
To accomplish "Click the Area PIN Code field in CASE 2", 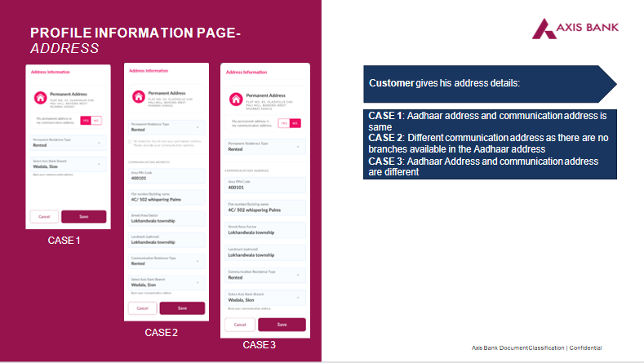I will coord(166,175).
